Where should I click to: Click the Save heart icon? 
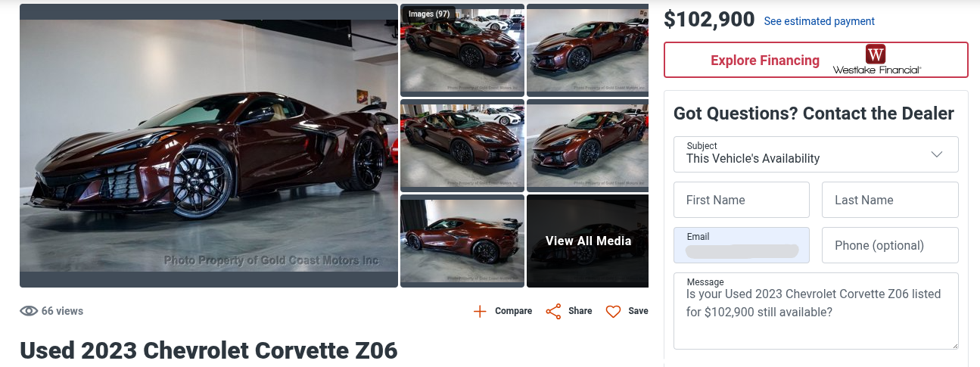(x=613, y=311)
